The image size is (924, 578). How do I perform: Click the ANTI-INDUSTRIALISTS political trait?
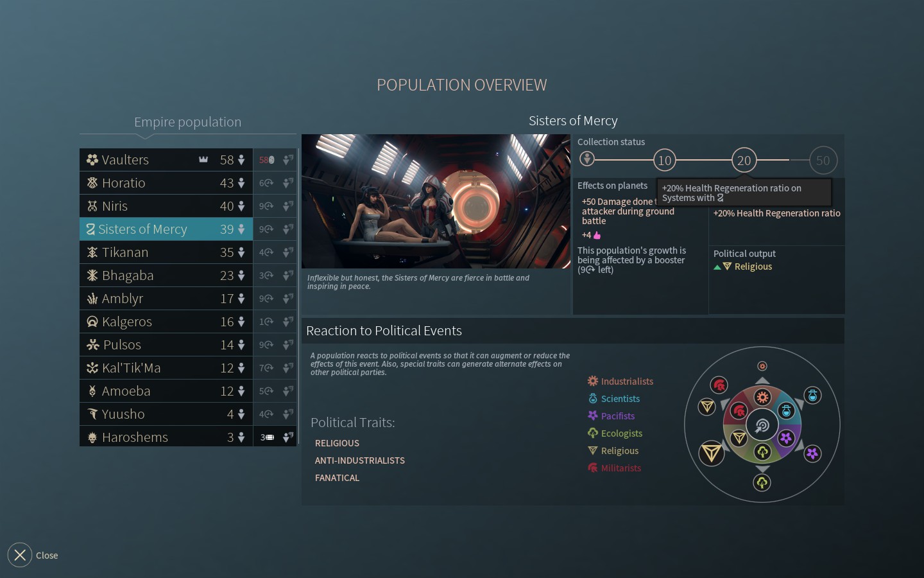[x=359, y=460]
